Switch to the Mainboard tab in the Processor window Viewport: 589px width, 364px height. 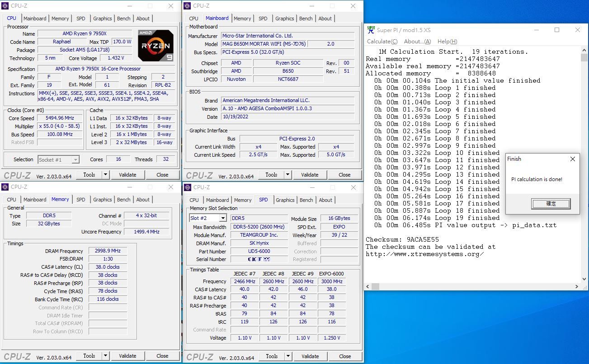click(x=35, y=19)
